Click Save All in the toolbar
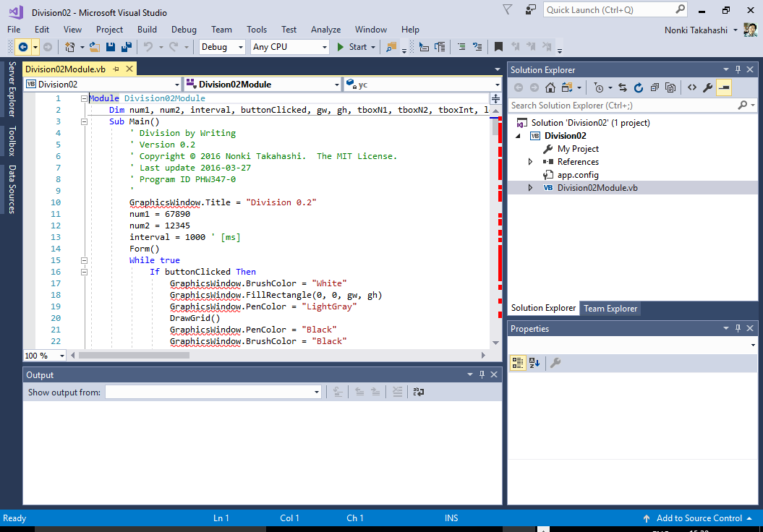The image size is (763, 532). [x=126, y=47]
